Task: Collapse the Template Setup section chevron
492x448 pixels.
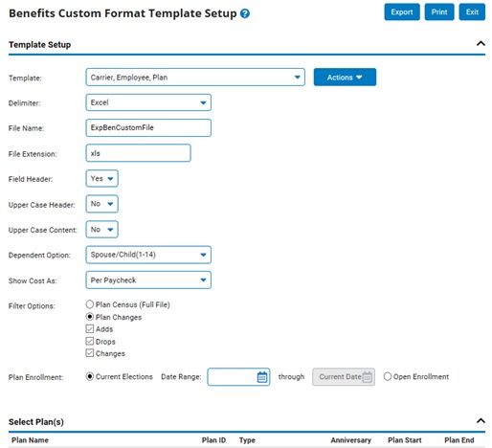Action: coord(481,43)
